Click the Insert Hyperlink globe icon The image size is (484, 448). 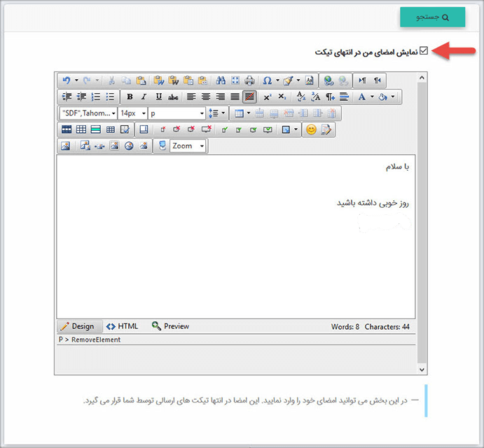(x=329, y=80)
